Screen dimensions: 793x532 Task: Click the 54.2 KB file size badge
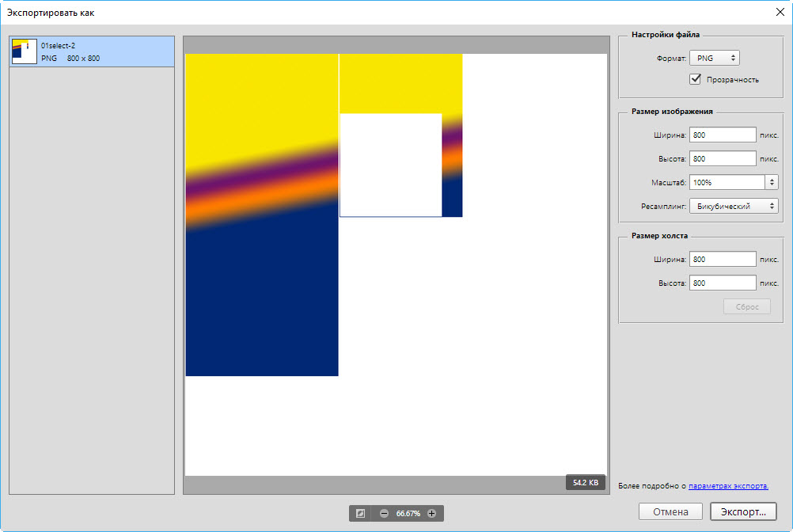pyautogui.click(x=586, y=482)
